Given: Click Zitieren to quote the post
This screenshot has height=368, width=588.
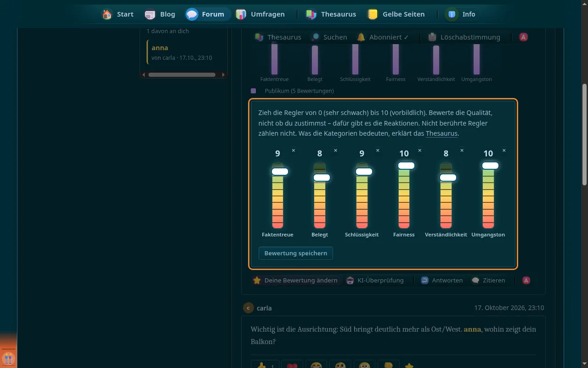Looking at the screenshot, I should tap(488, 280).
